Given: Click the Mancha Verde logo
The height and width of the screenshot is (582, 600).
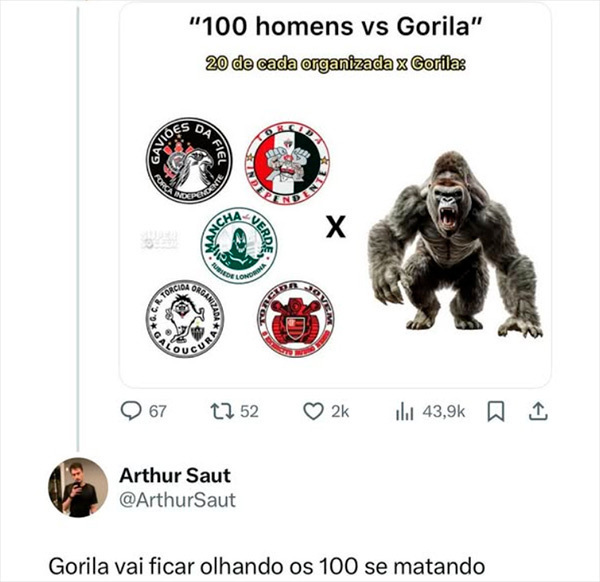Looking at the screenshot, I should 239,246.
